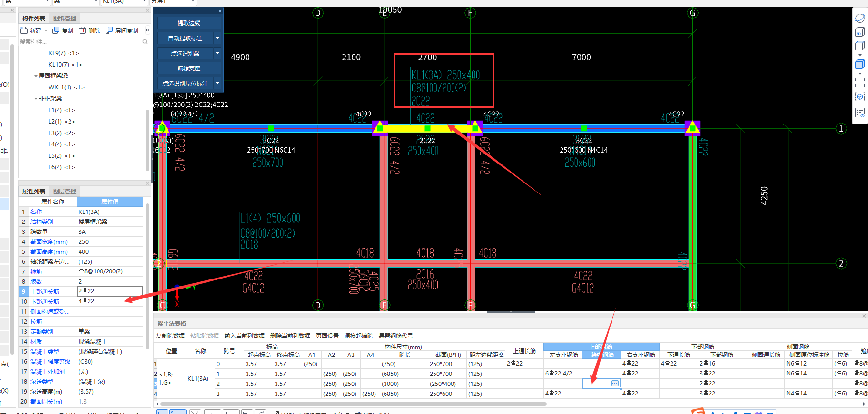The width and height of the screenshot is (868, 414).
Task: Click the 点选识别原位标注 button
Action: tap(185, 83)
